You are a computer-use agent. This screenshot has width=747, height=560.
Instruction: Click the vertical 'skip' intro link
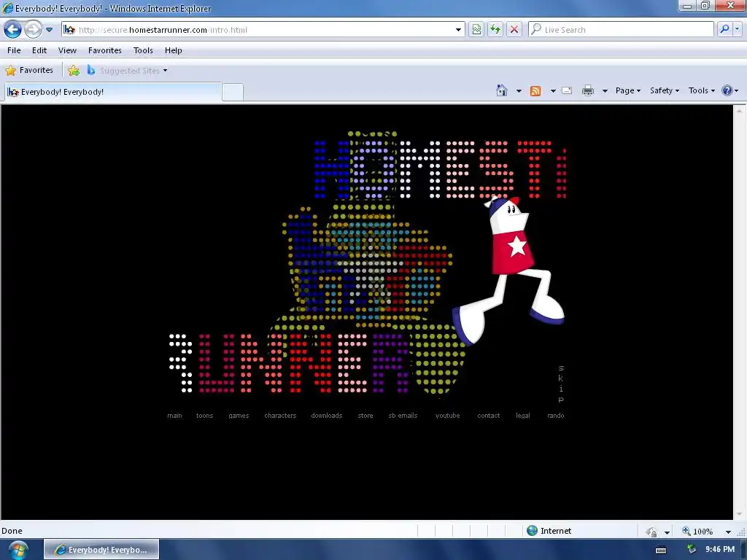click(x=561, y=384)
